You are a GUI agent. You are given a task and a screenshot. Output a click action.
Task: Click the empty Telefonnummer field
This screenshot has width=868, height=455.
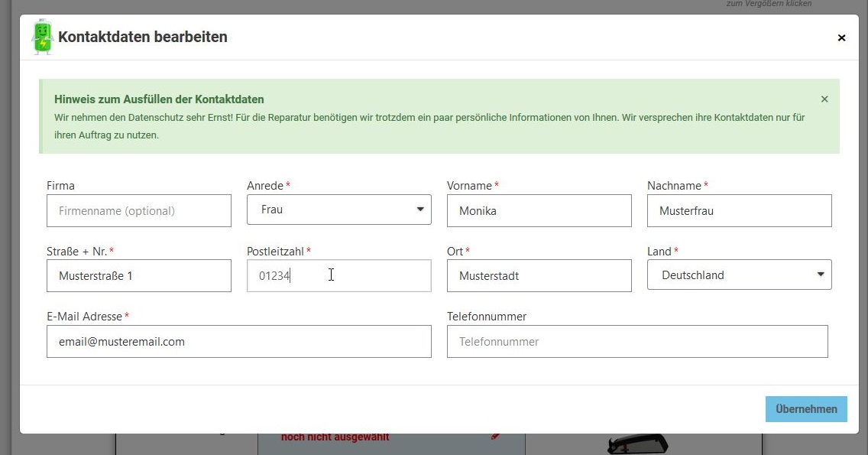click(x=636, y=342)
